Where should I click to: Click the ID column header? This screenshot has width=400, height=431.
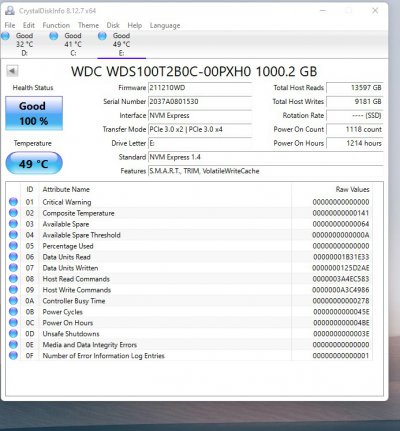tap(30, 189)
